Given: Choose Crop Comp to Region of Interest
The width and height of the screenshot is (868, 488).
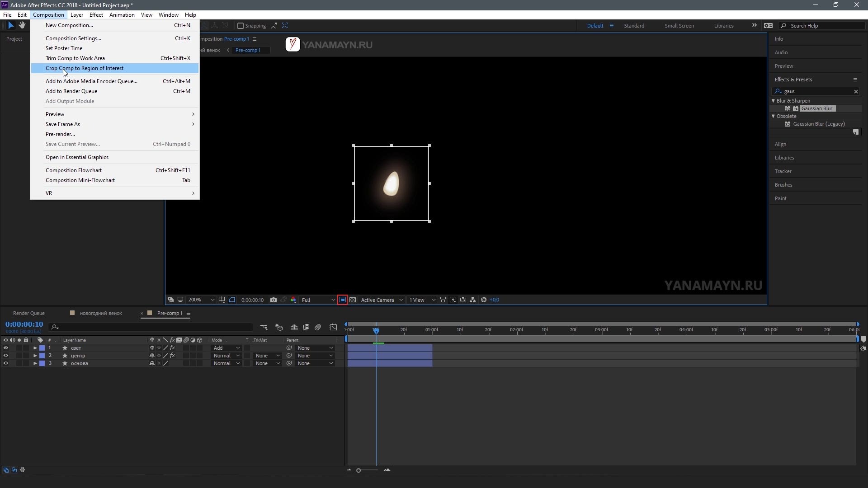Looking at the screenshot, I should coord(85,68).
